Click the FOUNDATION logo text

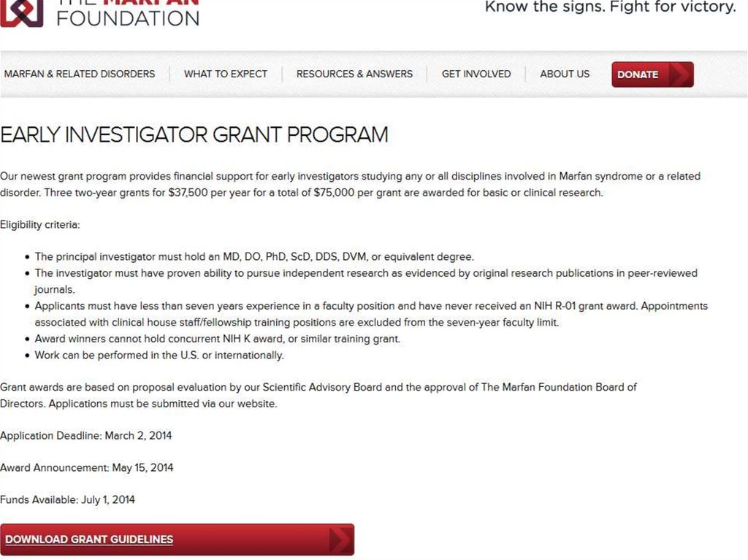[127, 18]
